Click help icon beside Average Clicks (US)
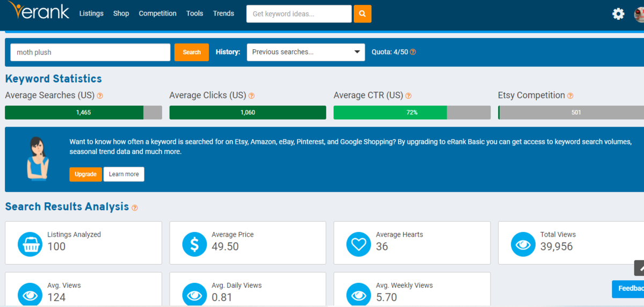The height and width of the screenshot is (307, 644). click(251, 96)
